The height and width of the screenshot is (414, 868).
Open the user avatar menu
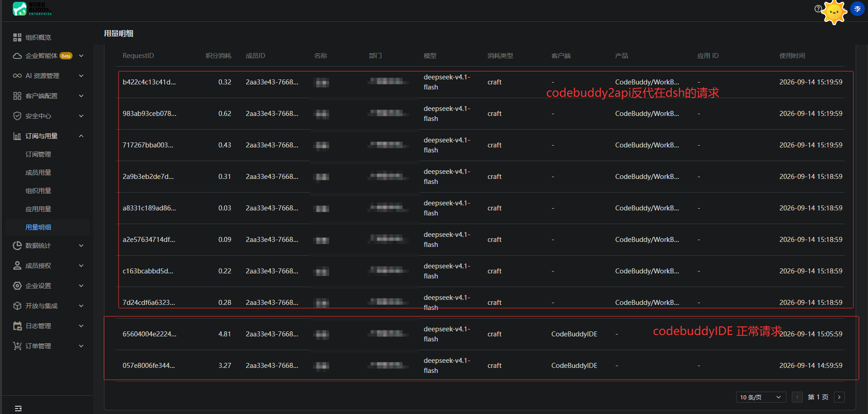tap(858, 9)
